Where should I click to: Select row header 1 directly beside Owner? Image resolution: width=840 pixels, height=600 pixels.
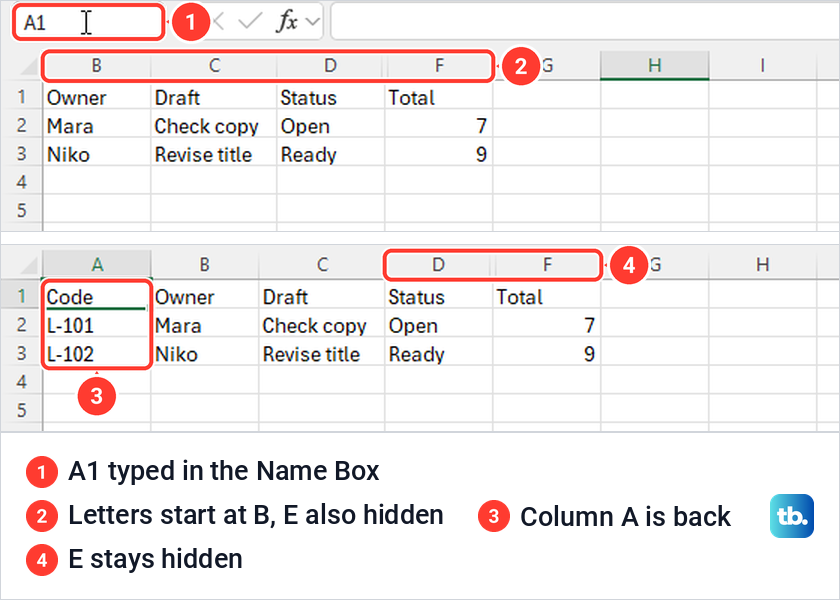(21, 97)
